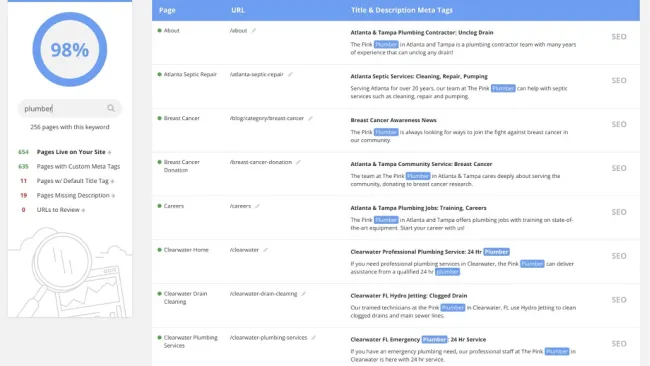Click title 'Clearwater FL Hydro Jetting: Clogged Drain'
Viewport: 650px width, 366px height.
[409, 296]
